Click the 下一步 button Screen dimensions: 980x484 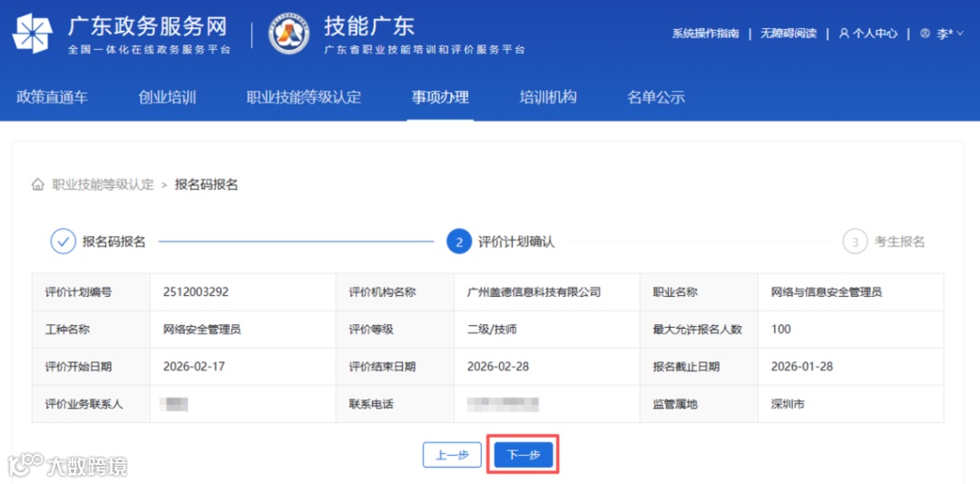524,455
